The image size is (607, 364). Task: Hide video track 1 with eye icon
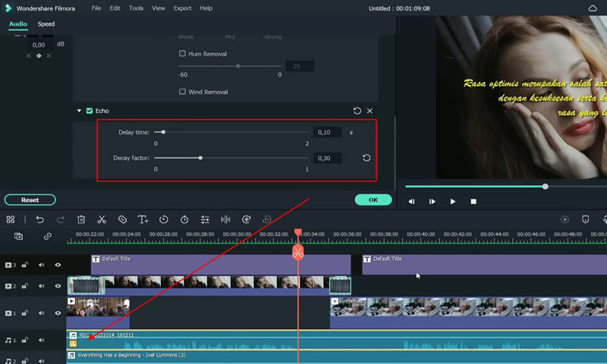coord(58,313)
